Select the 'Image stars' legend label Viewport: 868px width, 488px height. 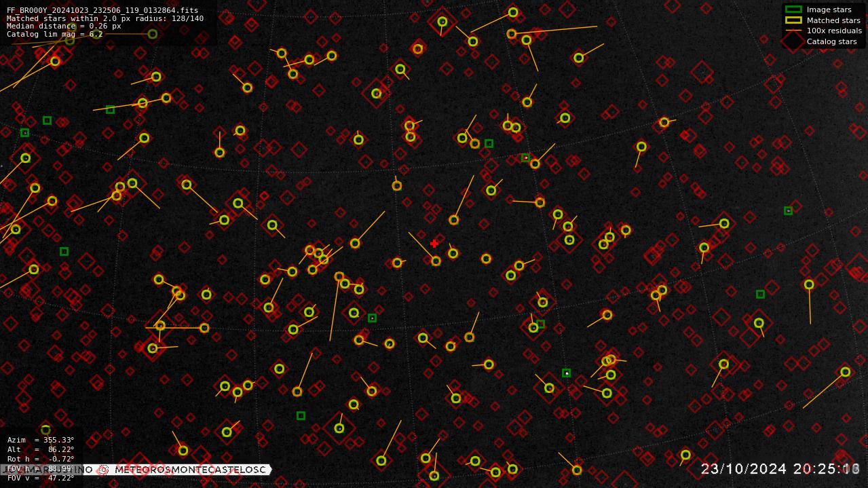click(829, 10)
